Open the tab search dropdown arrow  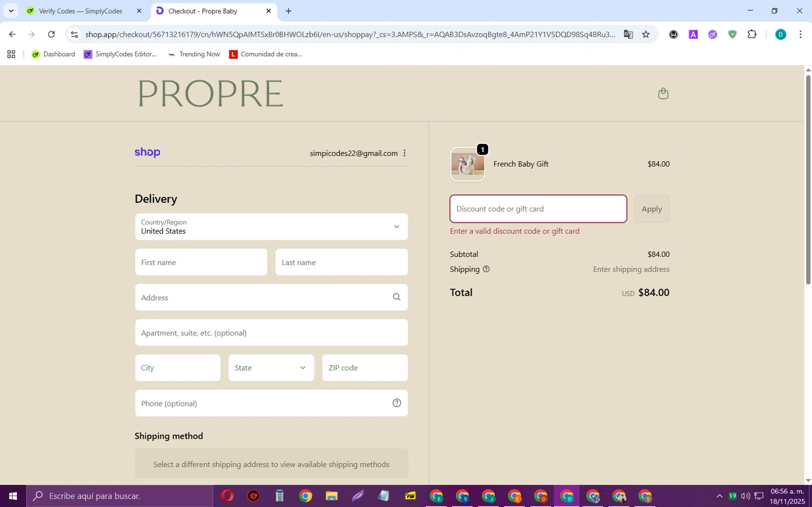click(11, 11)
